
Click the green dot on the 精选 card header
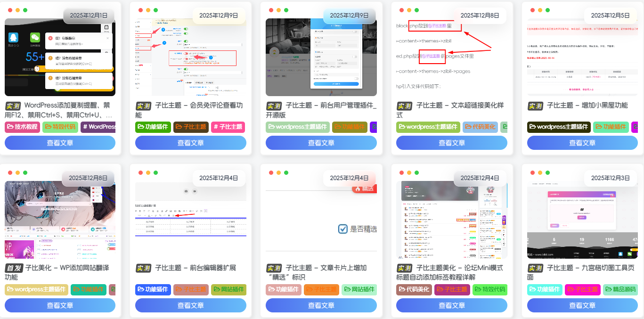(286, 172)
